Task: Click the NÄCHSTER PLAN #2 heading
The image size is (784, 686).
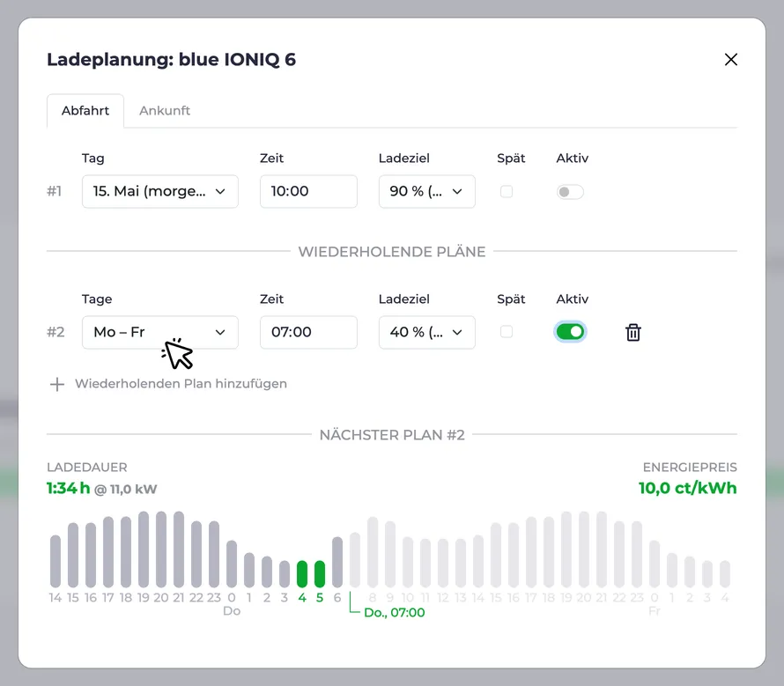Action: coord(392,435)
